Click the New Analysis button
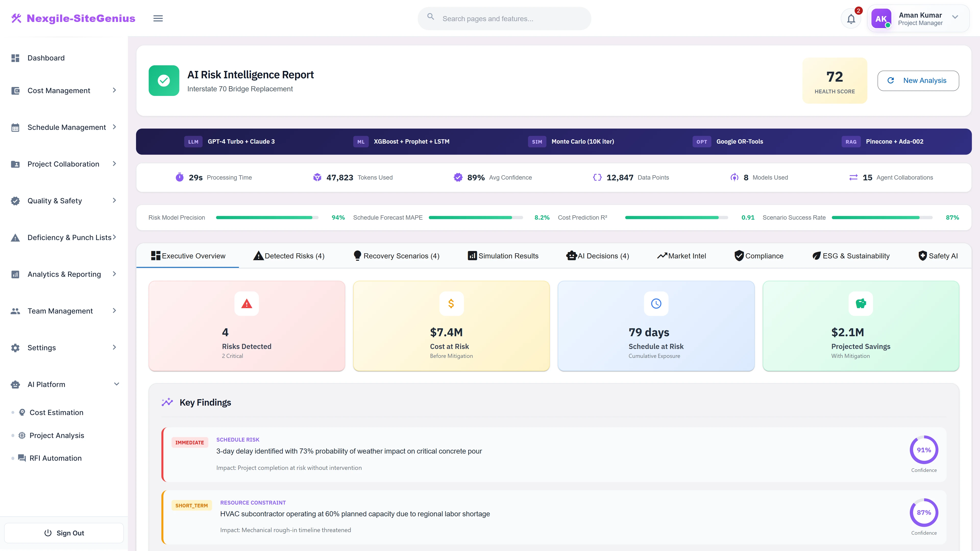This screenshot has height=551, width=980. point(918,80)
